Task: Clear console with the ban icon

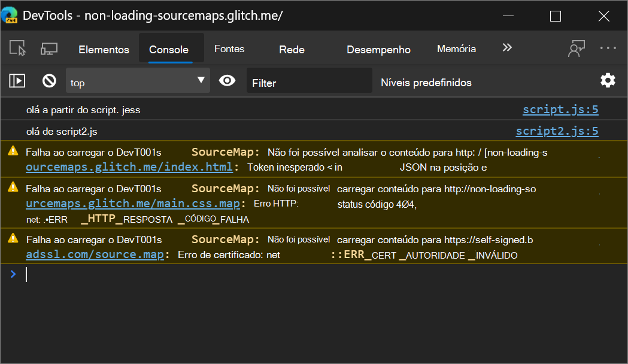Action: [48, 81]
